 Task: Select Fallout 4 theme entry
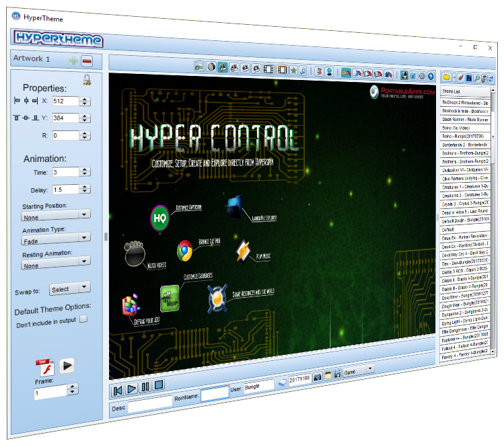pos(465,346)
